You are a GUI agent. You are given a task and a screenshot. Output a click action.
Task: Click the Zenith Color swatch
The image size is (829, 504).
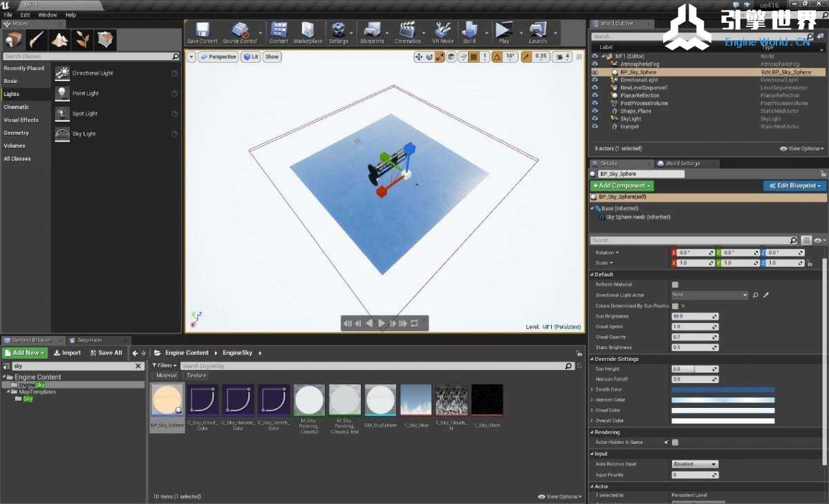pyautogui.click(x=723, y=389)
